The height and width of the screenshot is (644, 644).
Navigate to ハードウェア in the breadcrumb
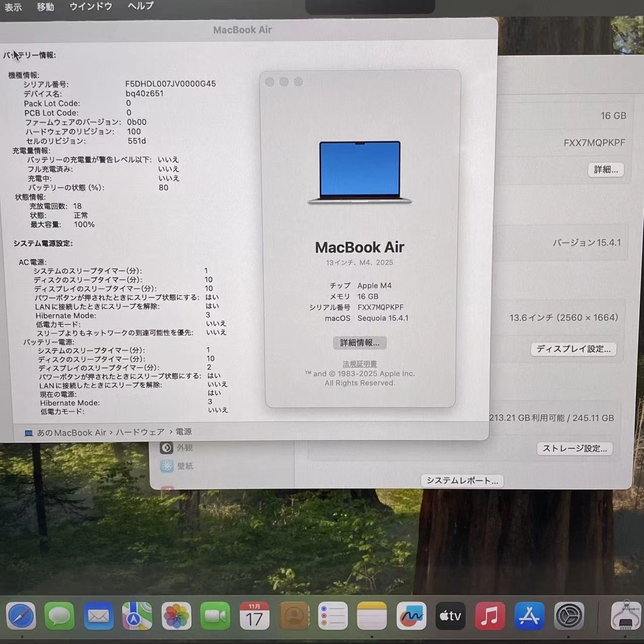click(140, 432)
